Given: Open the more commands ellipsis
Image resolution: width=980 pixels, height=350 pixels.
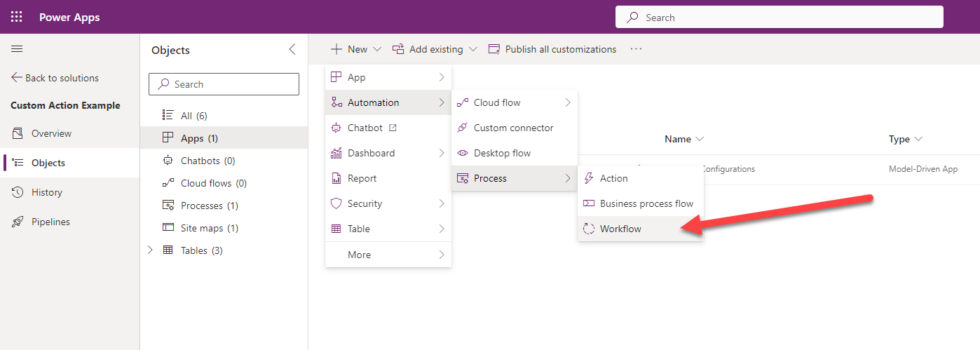Looking at the screenshot, I should pos(636,49).
